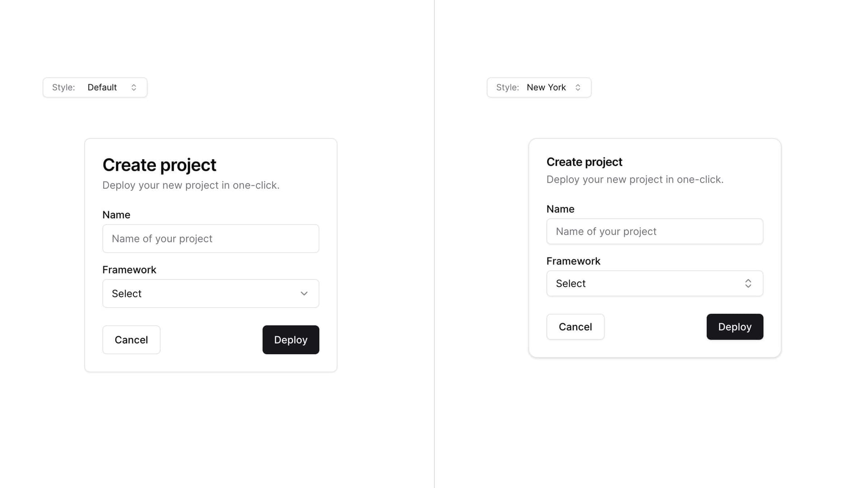Click the right Deploy button
The height and width of the screenshot is (488, 868).
click(735, 327)
